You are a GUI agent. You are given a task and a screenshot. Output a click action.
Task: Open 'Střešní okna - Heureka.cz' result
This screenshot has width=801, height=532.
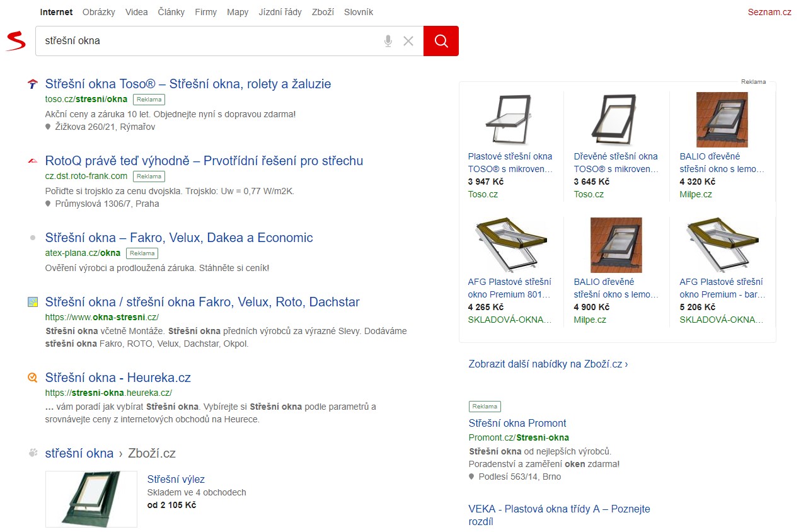coord(118,378)
